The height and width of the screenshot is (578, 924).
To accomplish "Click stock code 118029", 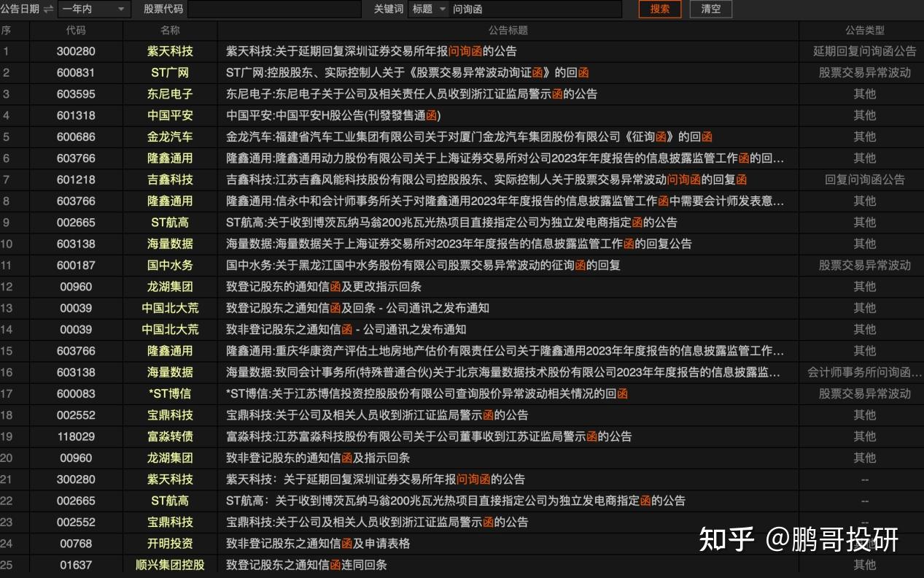I will coord(76,436).
